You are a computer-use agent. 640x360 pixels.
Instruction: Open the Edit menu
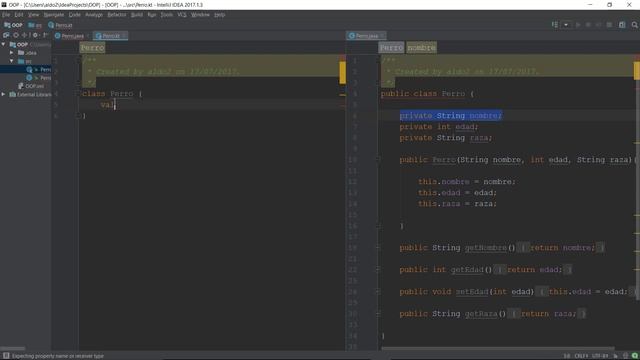point(19,15)
